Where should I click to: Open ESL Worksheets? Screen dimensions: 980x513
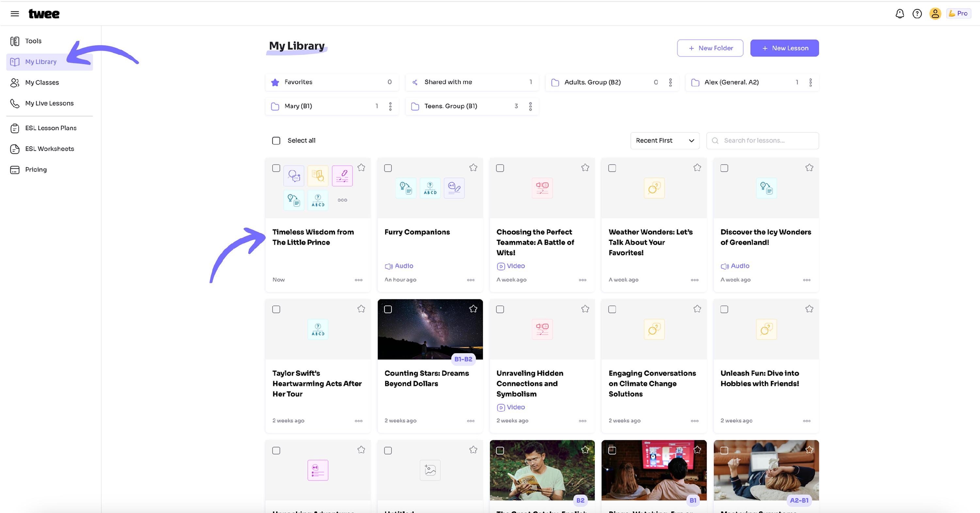point(49,149)
